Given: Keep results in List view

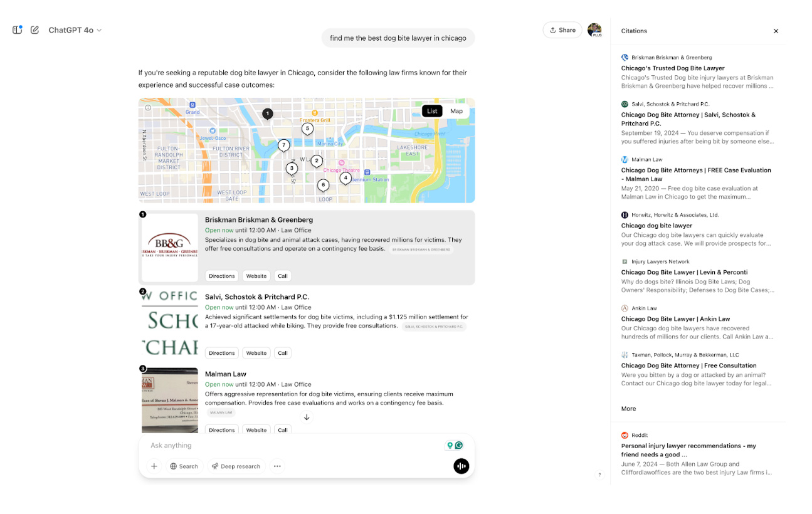Looking at the screenshot, I should (x=431, y=111).
